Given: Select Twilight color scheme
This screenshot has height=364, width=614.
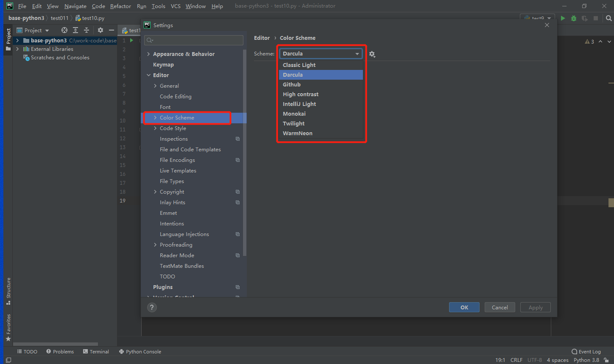Looking at the screenshot, I should click(x=321, y=123).
